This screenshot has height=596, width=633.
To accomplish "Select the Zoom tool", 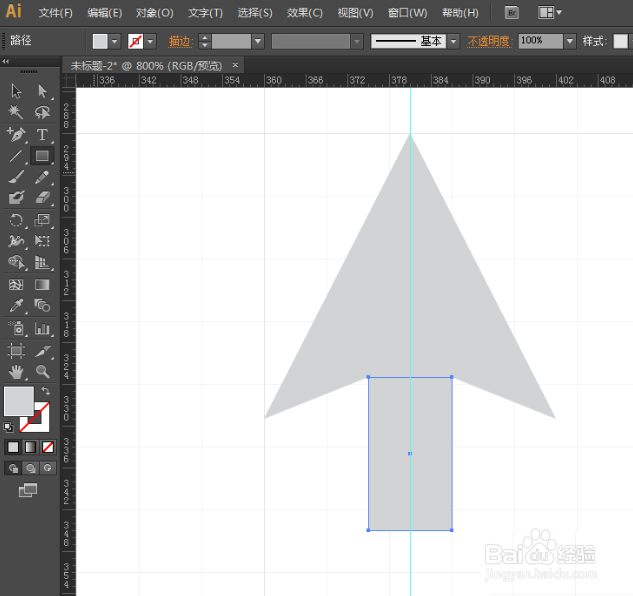I will pos(42,371).
